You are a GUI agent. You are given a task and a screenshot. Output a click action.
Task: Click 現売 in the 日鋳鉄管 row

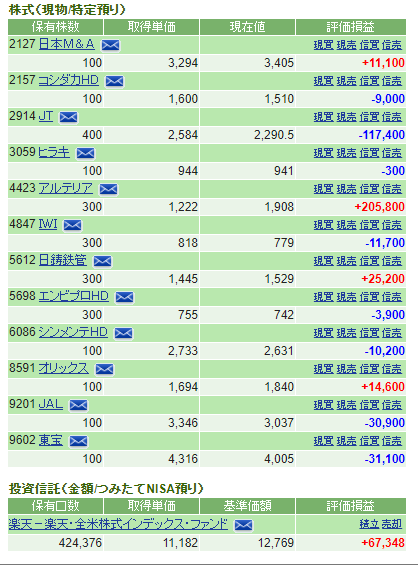tap(346, 261)
